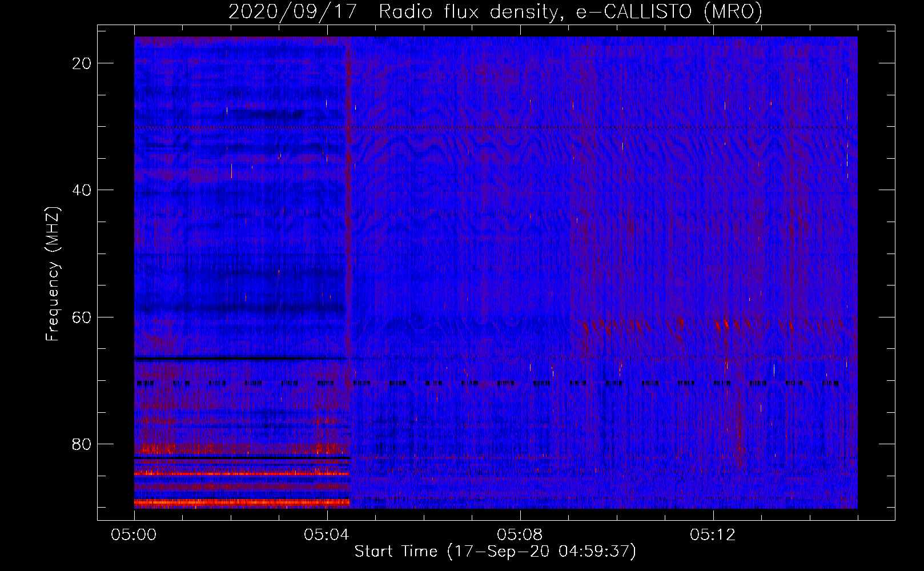This screenshot has width=924, height=571.
Task: Click the plot title '2020/09/17 Radio flux density, e-CALLISTO (MRO)'
Action: pyautogui.click(x=495, y=11)
